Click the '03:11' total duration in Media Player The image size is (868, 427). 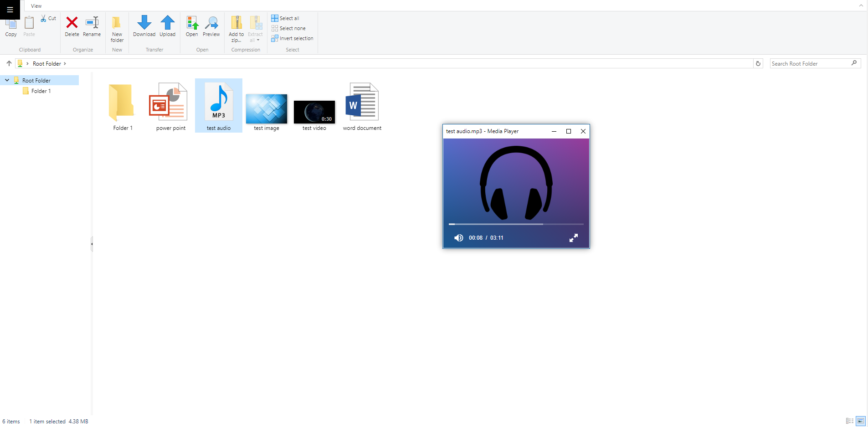click(497, 238)
